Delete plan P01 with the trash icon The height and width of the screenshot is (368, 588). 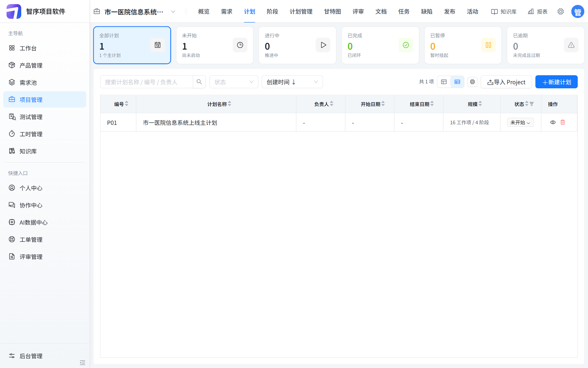tap(563, 122)
